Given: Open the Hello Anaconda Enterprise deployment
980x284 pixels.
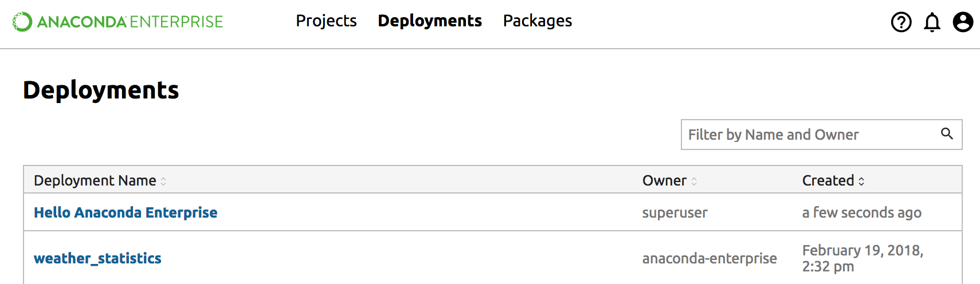Looking at the screenshot, I should click(x=126, y=212).
